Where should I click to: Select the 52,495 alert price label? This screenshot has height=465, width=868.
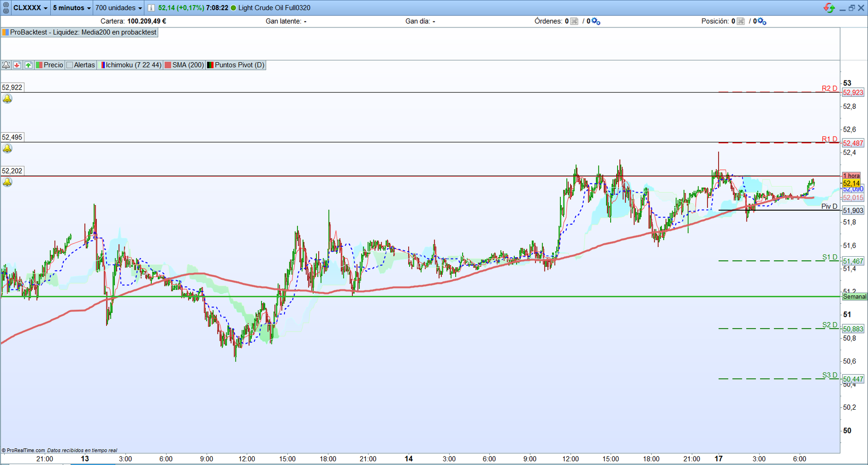pos(12,137)
